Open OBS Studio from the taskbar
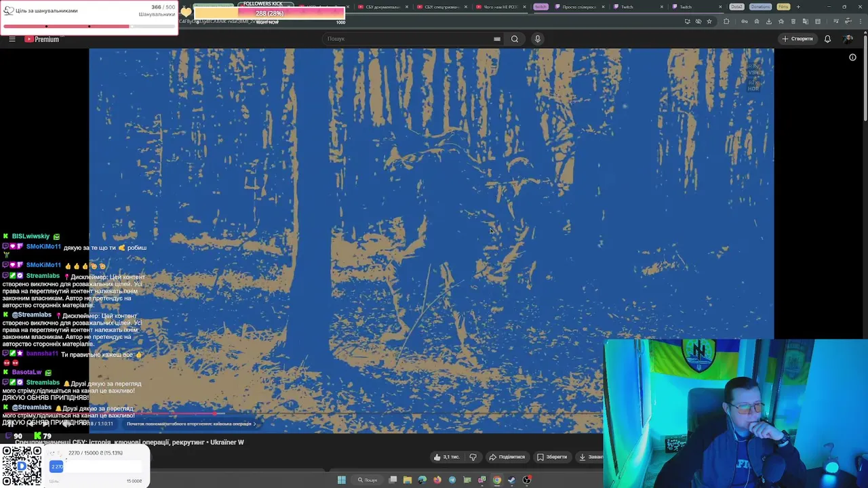 [x=527, y=480]
